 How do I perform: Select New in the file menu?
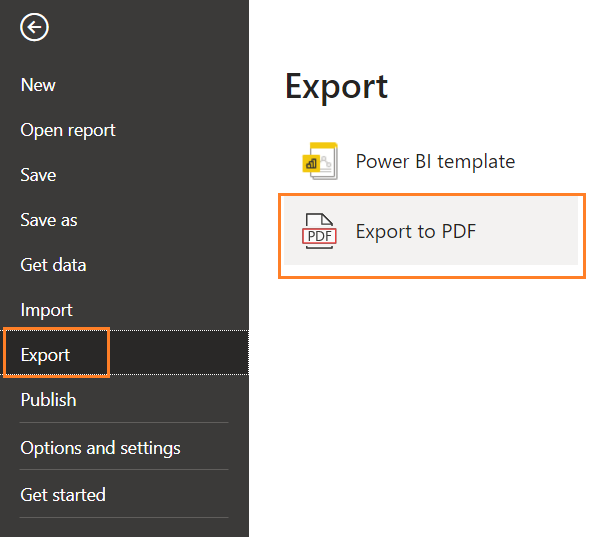click(38, 85)
